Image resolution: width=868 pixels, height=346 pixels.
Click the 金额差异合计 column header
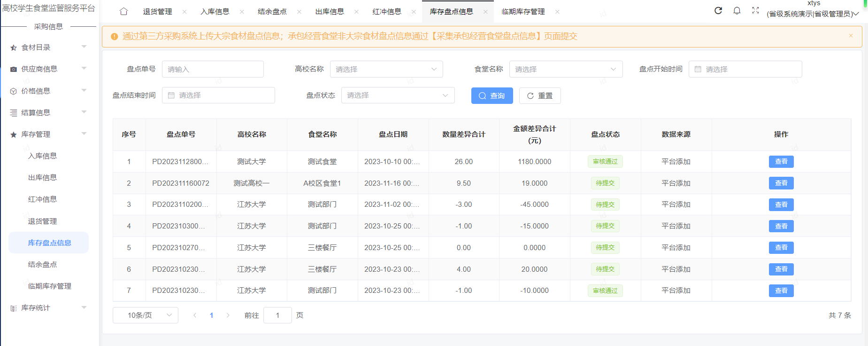pos(534,134)
